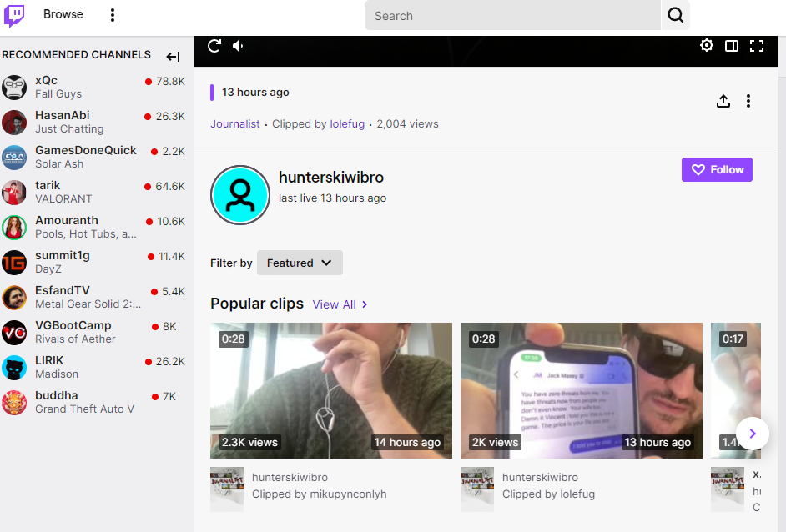Viewport: 786px width, 532px height.
Task: Click 'Rivals of Aether' under VGBootCamp
Action: (x=75, y=339)
